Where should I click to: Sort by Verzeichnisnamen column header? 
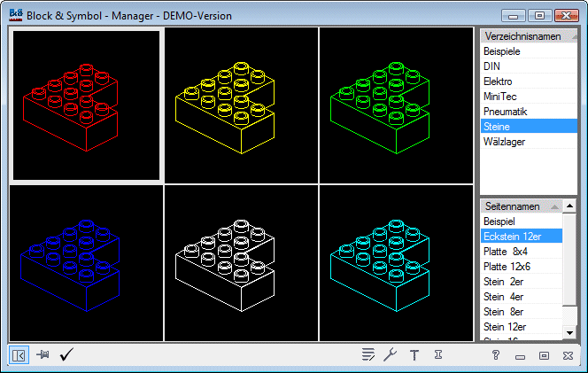coord(529,36)
